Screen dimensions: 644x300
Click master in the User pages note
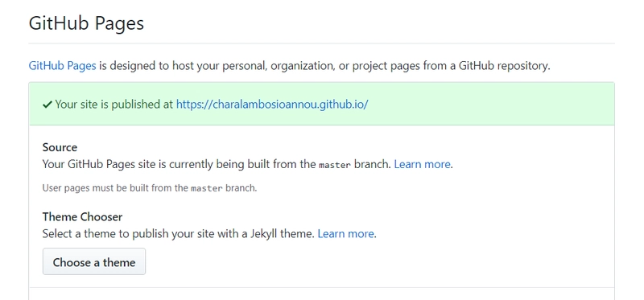click(x=207, y=189)
